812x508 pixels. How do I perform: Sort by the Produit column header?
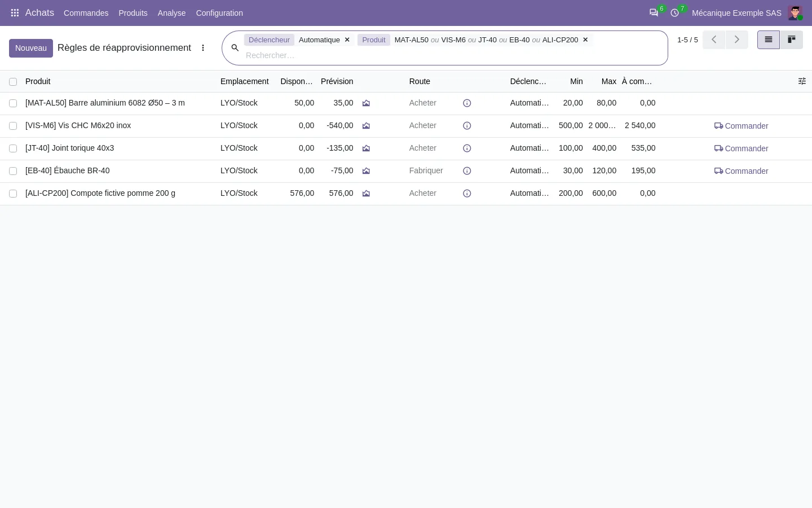coord(38,81)
